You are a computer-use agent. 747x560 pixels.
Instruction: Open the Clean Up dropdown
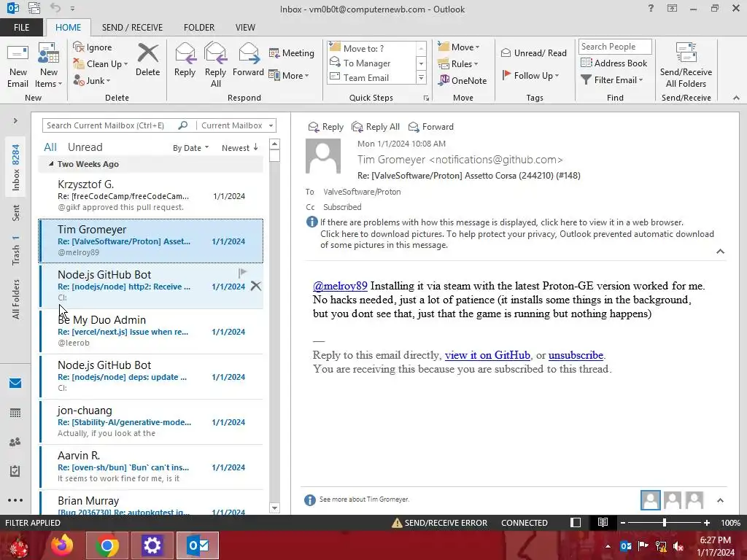click(101, 64)
